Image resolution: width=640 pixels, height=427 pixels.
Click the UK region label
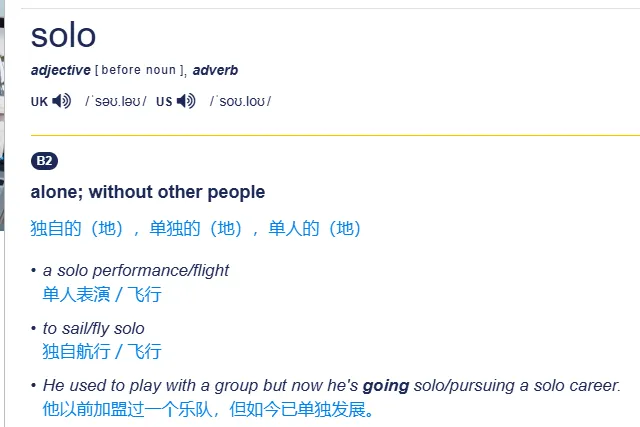pos(39,102)
